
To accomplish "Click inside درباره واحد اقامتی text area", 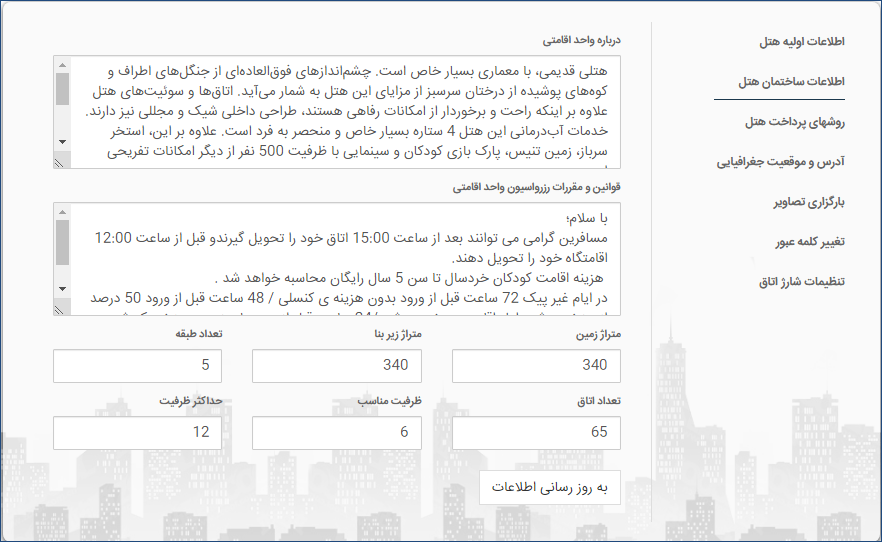I will coord(337,112).
